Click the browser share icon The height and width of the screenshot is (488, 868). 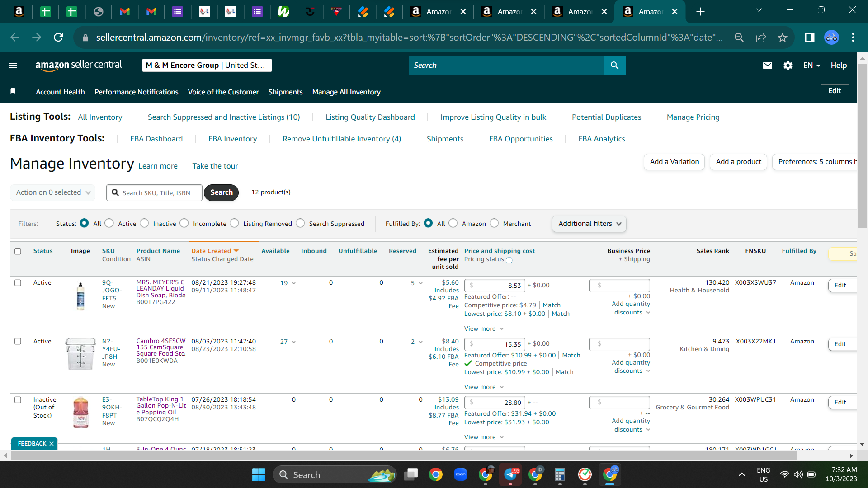761,38
